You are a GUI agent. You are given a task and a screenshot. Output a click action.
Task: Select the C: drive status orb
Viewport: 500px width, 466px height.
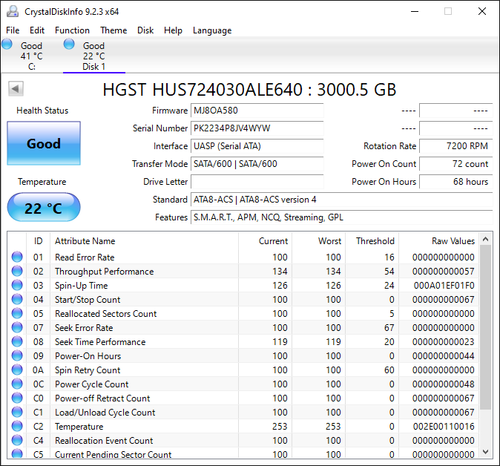tap(7, 44)
